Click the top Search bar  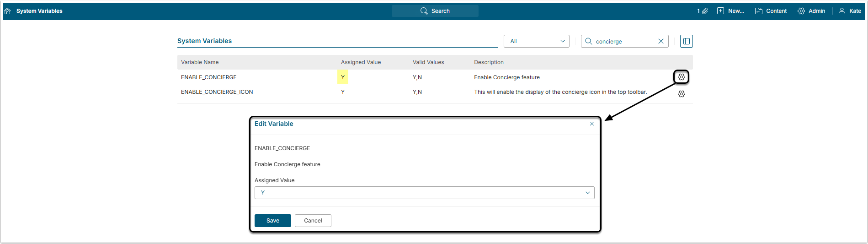coord(435,11)
